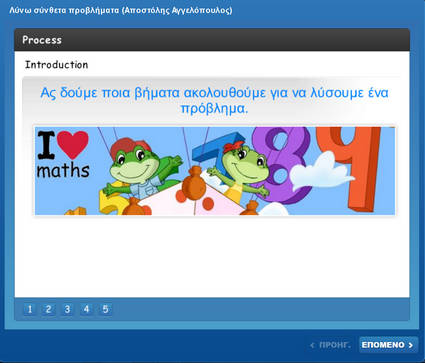Screen dimensions: 425x363
Task: Click the greyed-out ΠΡΟΗΓ. previous button
Action: click(x=330, y=345)
